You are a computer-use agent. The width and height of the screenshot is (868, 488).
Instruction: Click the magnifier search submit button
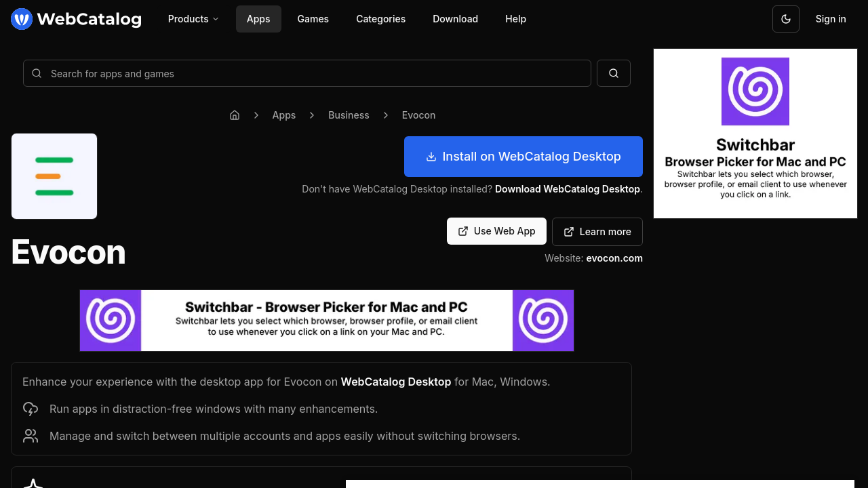[614, 73]
